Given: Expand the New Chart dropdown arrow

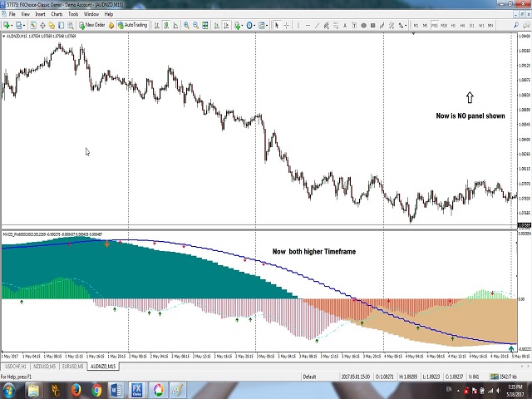Looking at the screenshot, I should point(12,26).
